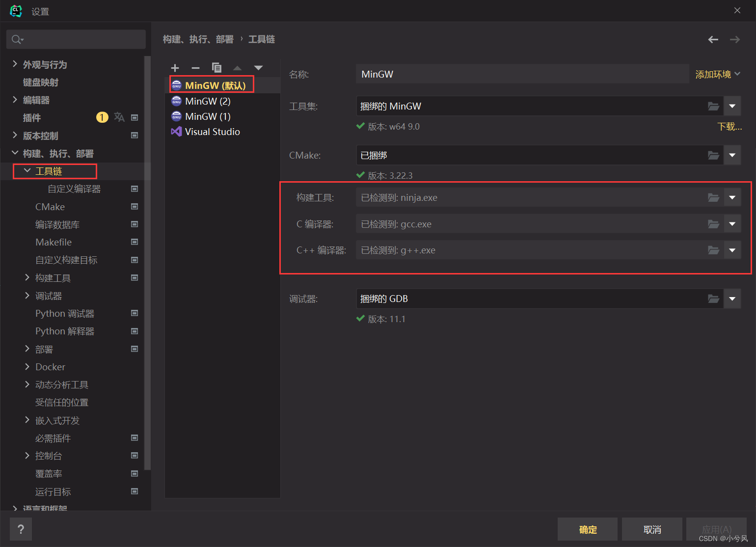The image size is (756, 547).
Task: Select MinGW (默认) toolchain
Action: click(x=222, y=85)
